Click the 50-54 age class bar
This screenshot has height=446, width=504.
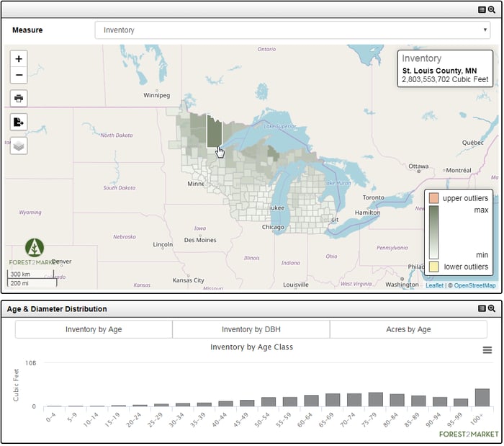tap(269, 402)
